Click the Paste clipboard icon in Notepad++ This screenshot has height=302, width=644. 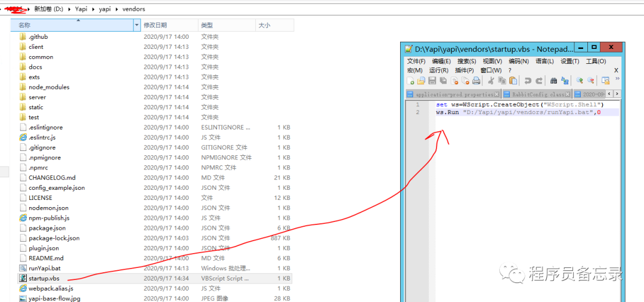tap(513, 81)
